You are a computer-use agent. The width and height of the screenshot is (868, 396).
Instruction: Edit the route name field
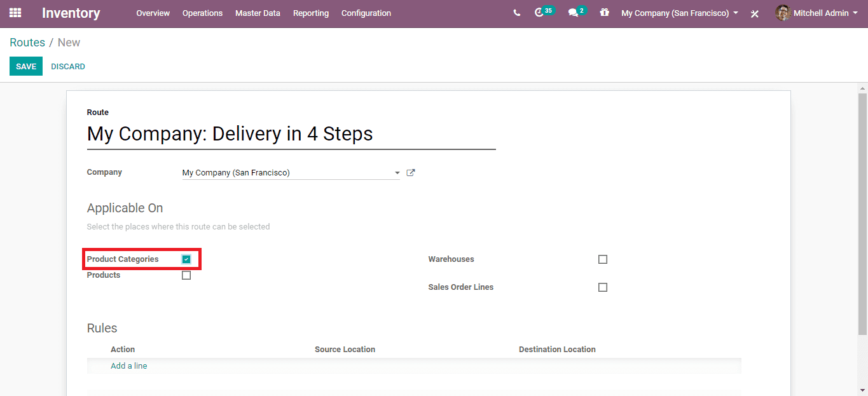pyautogui.click(x=291, y=134)
